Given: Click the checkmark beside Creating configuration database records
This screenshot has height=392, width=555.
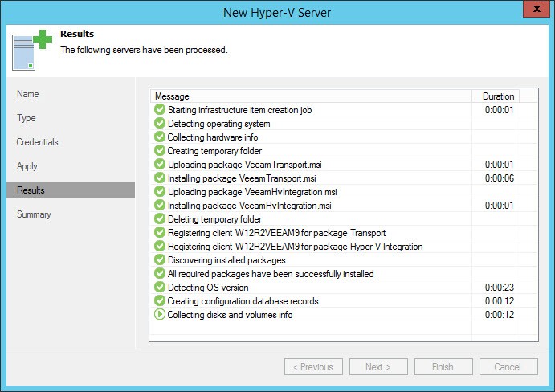Looking at the screenshot, I should click(160, 300).
